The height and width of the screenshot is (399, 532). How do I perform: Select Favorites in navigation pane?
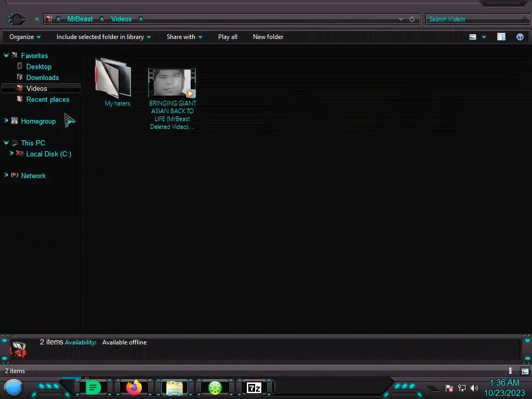[x=34, y=56]
